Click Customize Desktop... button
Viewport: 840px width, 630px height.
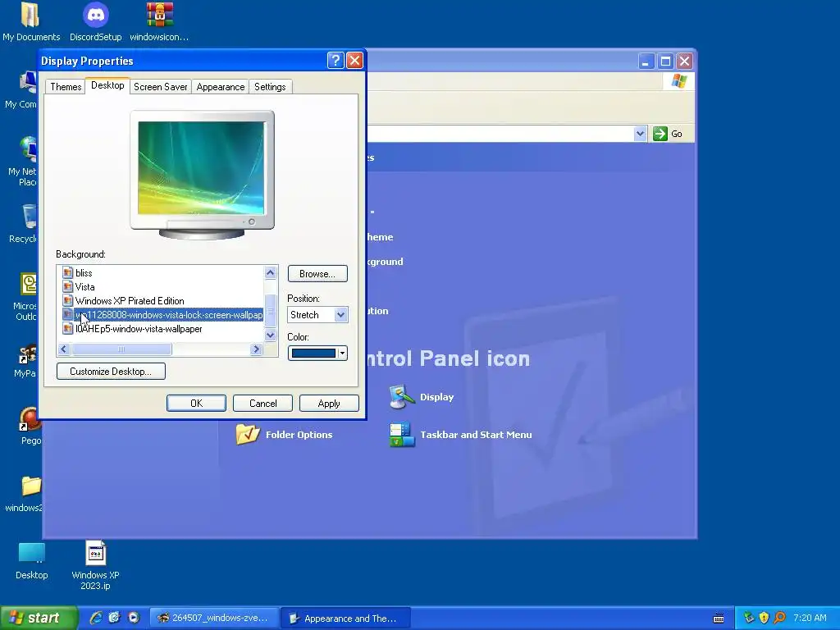[111, 372]
